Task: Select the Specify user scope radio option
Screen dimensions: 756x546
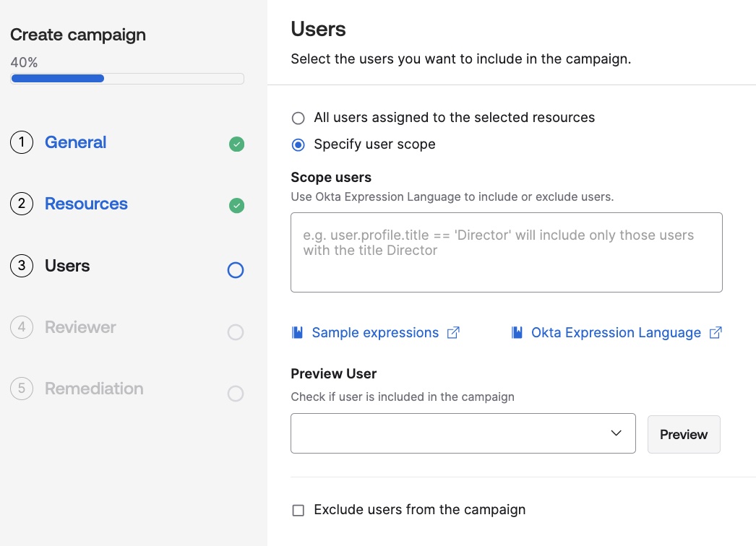Action: tap(298, 144)
